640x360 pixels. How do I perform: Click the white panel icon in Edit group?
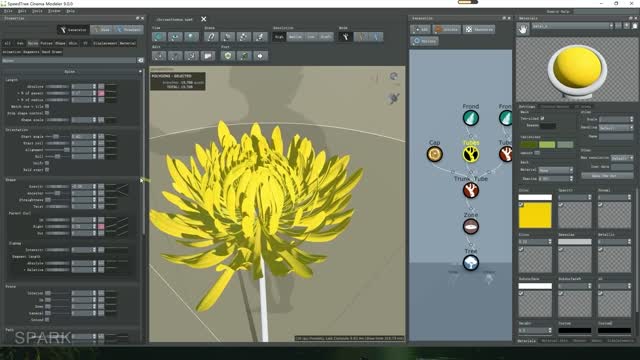coord(207,56)
